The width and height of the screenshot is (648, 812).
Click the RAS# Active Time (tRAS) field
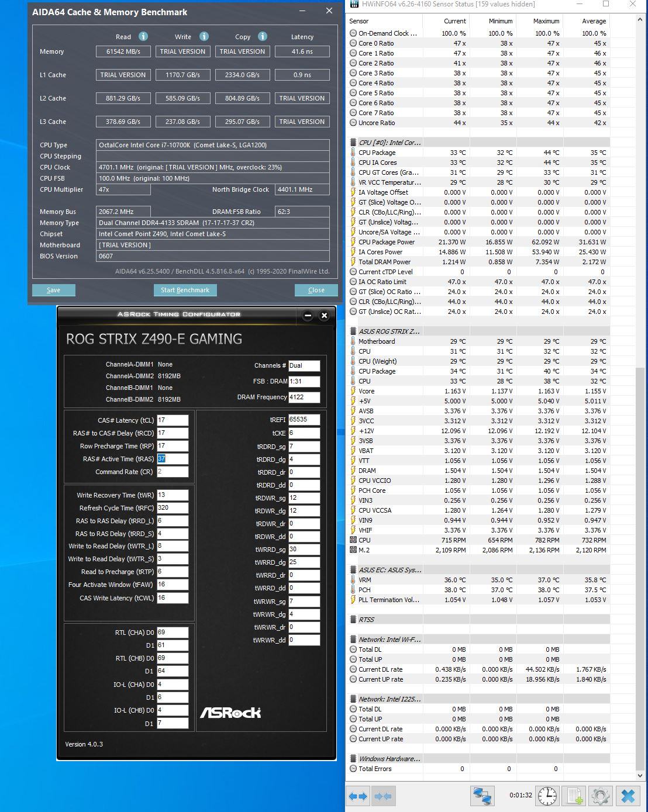tap(173, 459)
